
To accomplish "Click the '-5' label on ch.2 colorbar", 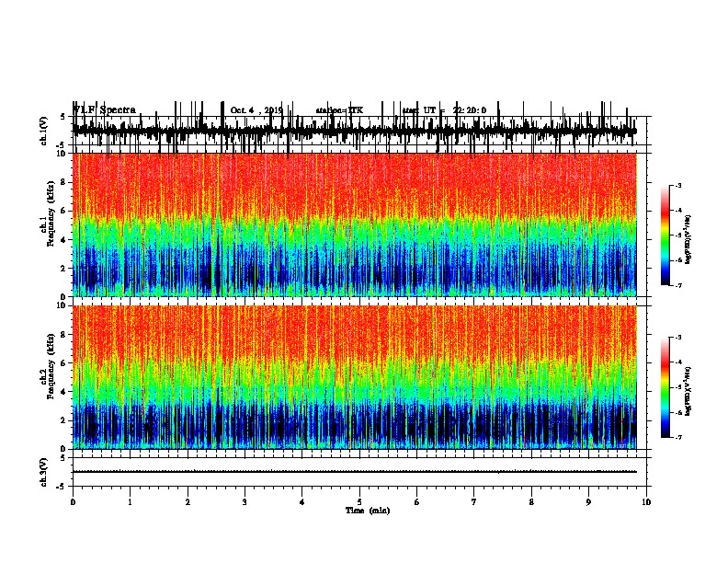I will pos(677,387).
